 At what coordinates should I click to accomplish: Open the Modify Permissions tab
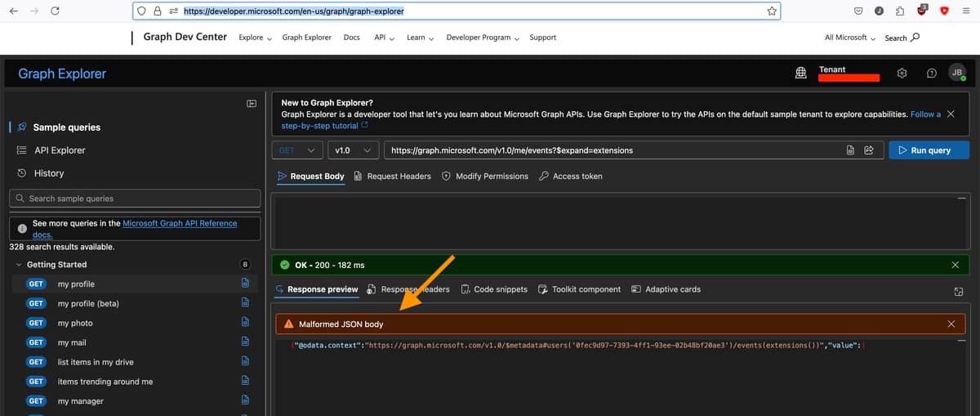(x=485, y=176)
